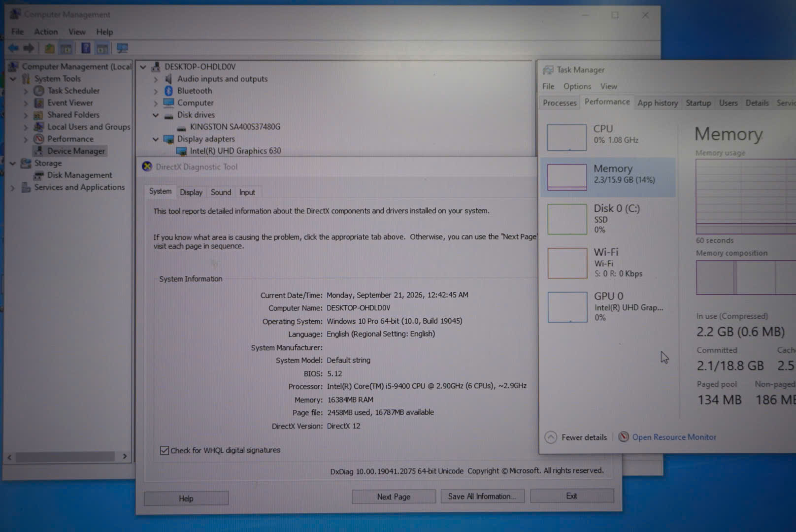Collapse the System Tools tree node

[13, 79]
